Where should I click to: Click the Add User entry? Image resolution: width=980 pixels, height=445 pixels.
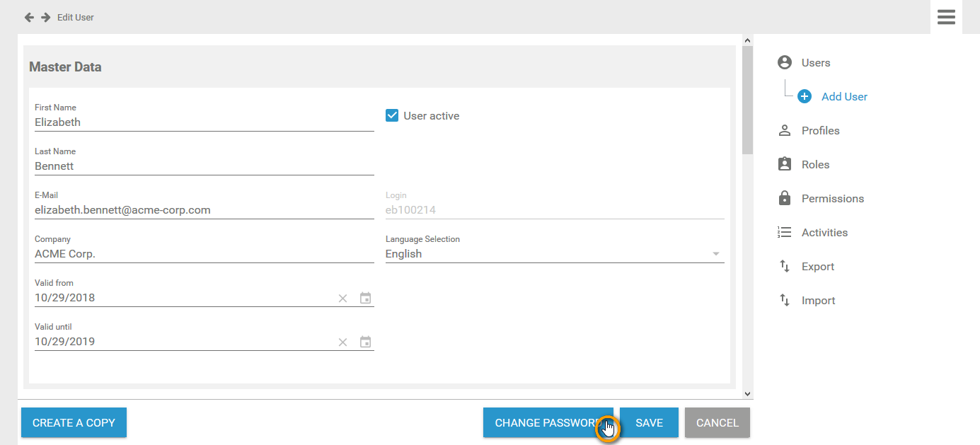[x=844, y=96]
